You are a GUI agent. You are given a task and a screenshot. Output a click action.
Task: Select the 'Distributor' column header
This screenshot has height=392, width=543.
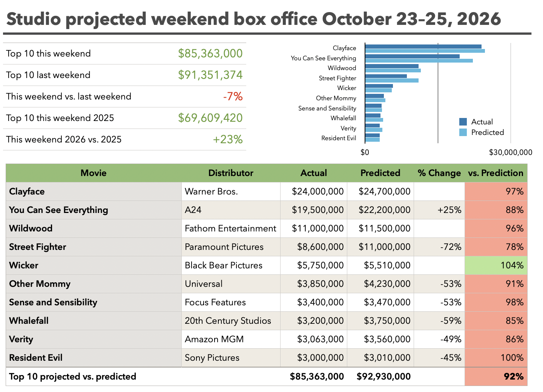[x=231, y=173]
